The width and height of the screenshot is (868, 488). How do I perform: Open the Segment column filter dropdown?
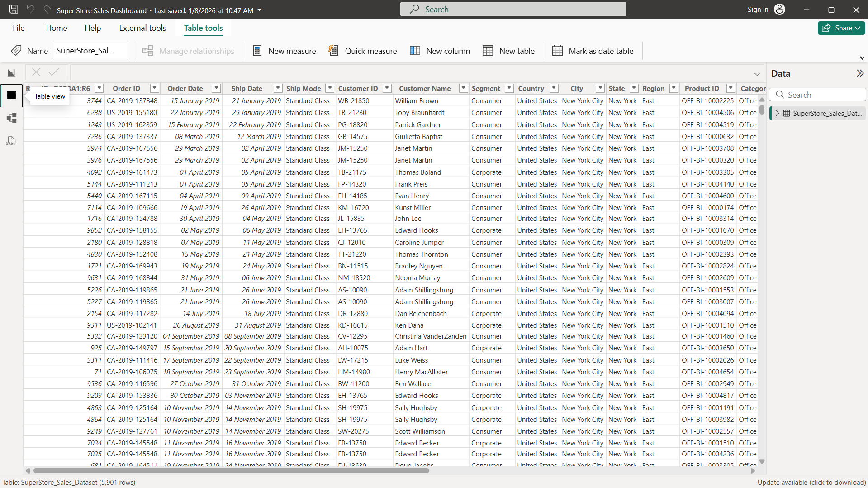509,88
